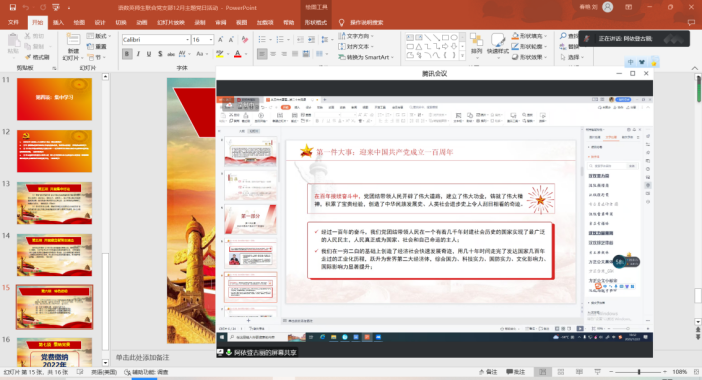Toggle Bold formatting in the ribbon
This screenshot has height=380, width=702.
coord(127,54)
